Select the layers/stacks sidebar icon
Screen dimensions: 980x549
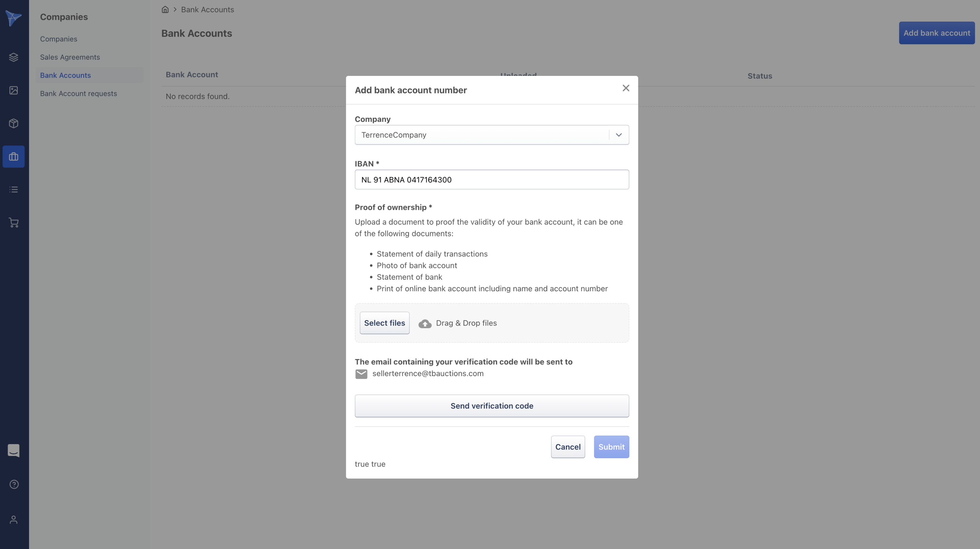(14, 57)
